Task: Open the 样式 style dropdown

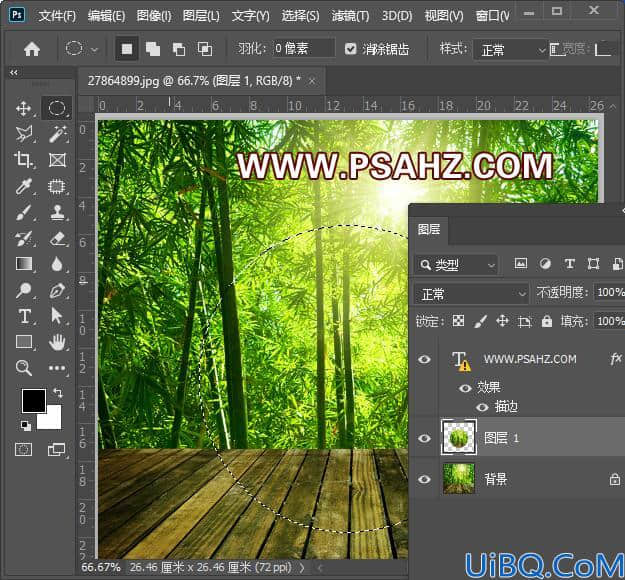Action: (x=510, y=50)
